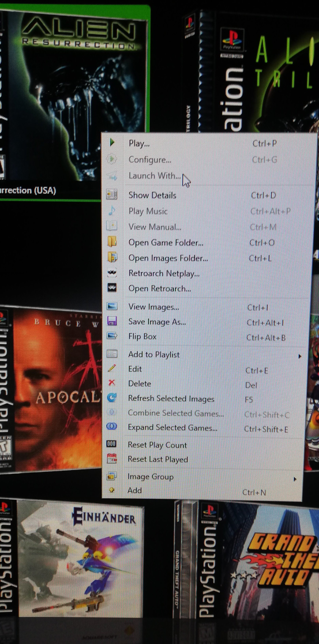This screenshot has width=319, height=644.
Task: Click the Expand Selected Games rings icon
Action: click(112, 427)
